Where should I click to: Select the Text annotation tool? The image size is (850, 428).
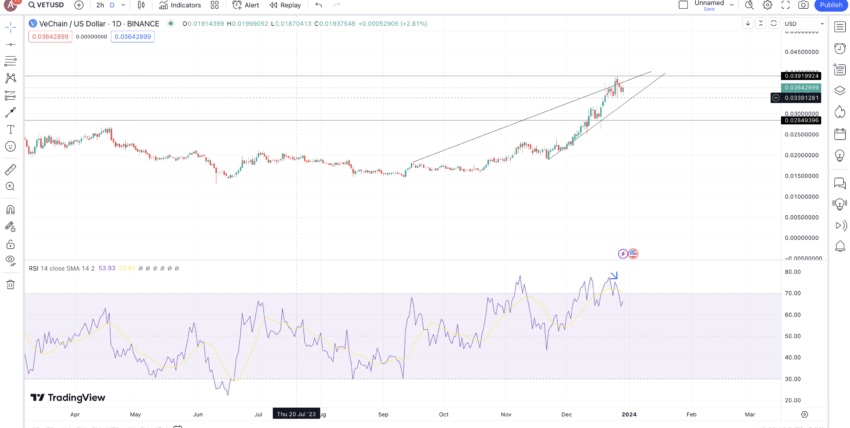click(10, 129)
